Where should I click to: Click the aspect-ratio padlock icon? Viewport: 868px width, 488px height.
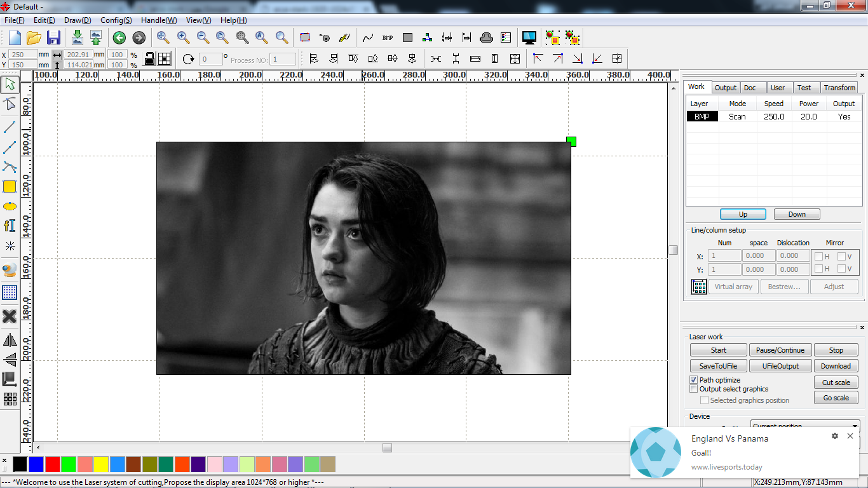[x=149, y=58]
